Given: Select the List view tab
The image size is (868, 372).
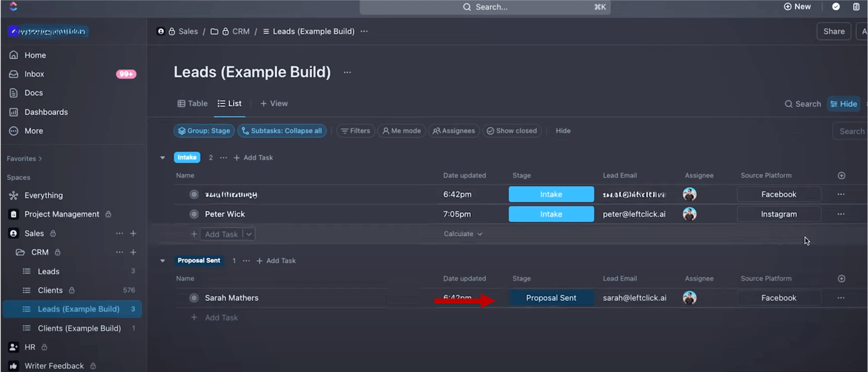Looking at the screenshot, I should 229,103.
